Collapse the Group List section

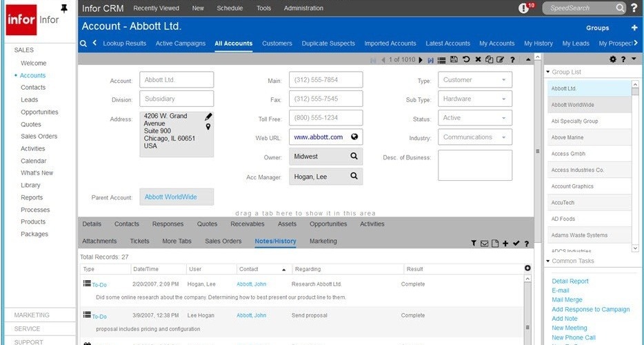point(548,72)
